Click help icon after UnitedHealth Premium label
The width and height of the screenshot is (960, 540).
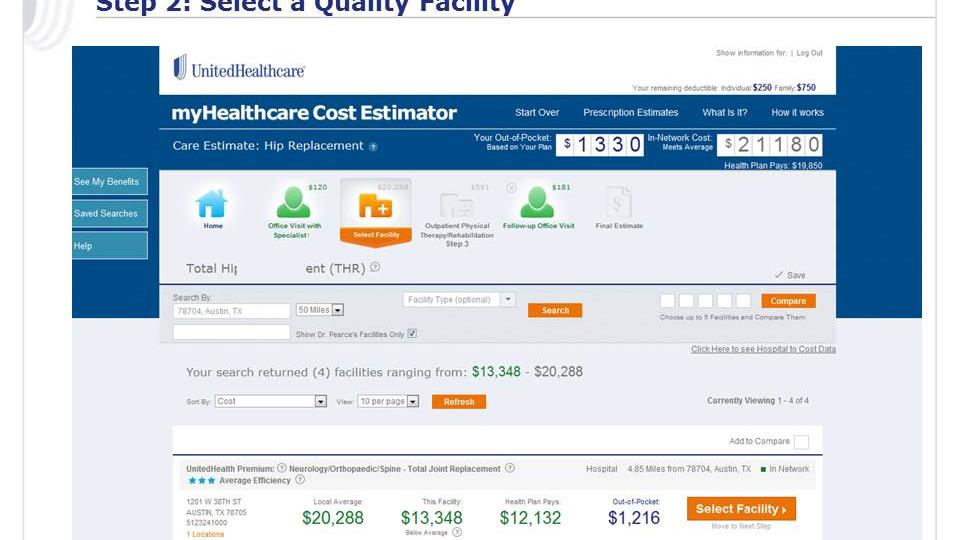pyautogui.click(x=282, y=468)
